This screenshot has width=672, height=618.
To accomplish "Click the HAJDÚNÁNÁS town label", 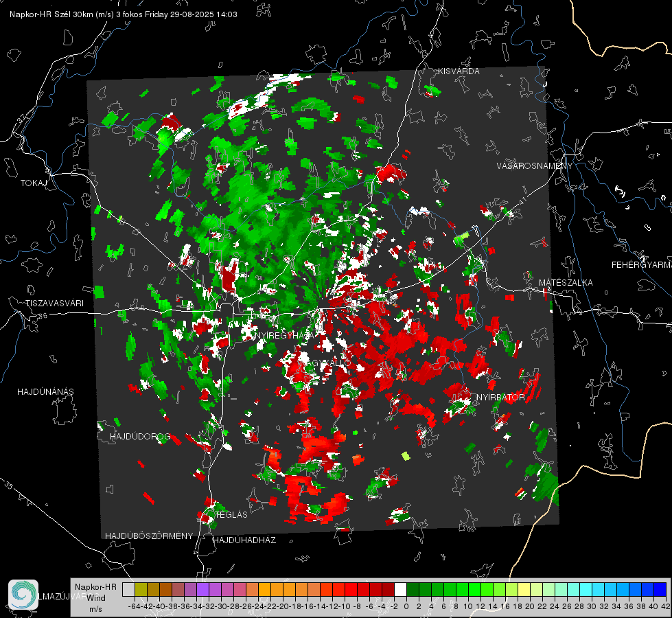I will click(x=45, y=392).
